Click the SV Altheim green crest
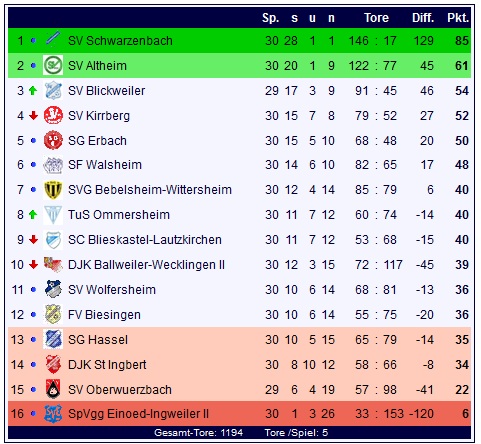Image resolution: width=481 pixels, height=444 pixels. click(53, 65)
